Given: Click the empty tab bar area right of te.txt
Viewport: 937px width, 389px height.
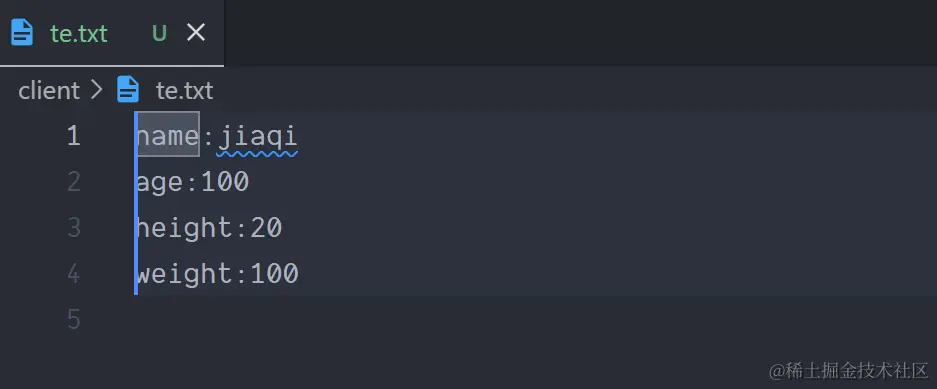Looking at the screenshot, I should [580, 33].
